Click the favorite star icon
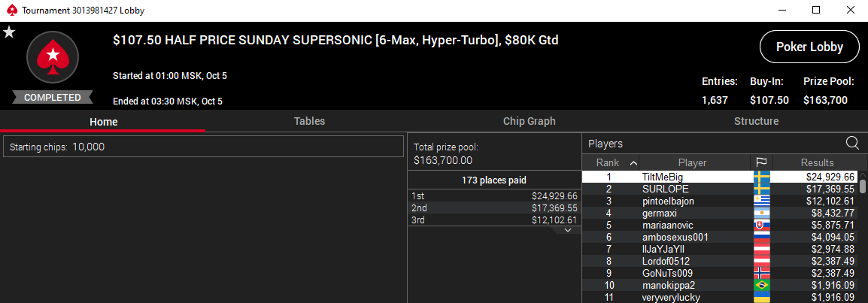Viewport: 868px width, 303px height. pyautogui.click(x=9, y=32)
